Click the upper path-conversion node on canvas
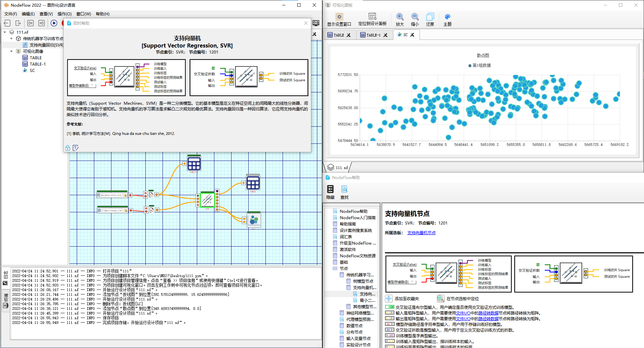This screenshot has height=348, width=644. [x=151, y=194]
